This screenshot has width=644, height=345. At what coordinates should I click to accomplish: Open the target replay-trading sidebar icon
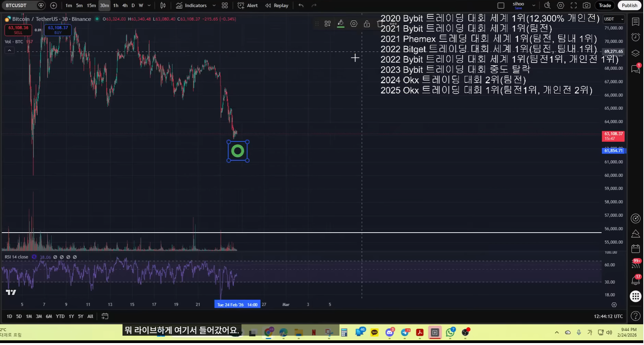(635, 218)
